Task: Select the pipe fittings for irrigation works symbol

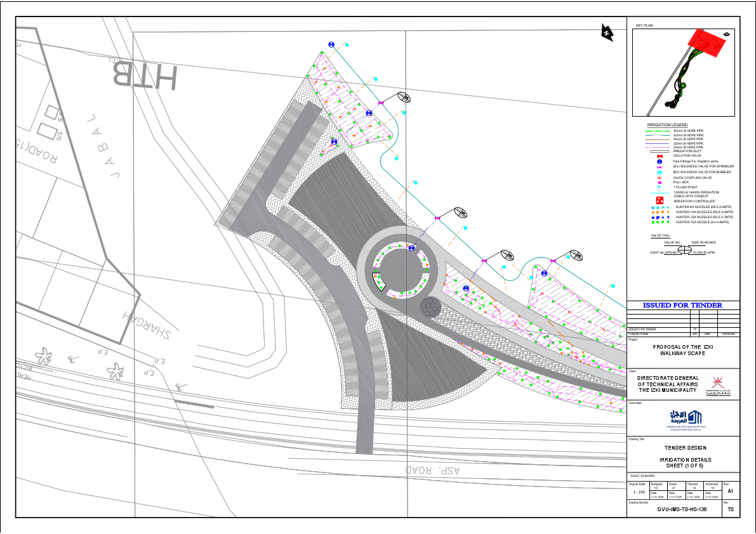Action: point(660,161)
